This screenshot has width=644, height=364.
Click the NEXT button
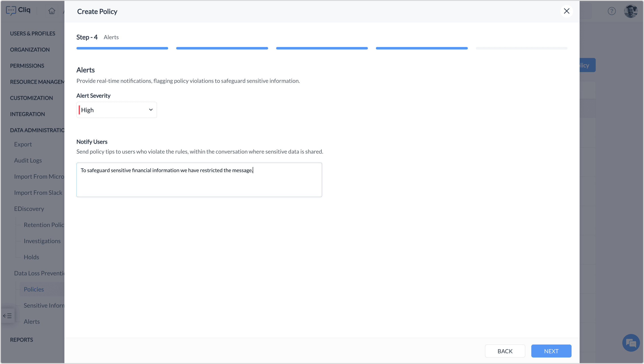tap(551, 351)
